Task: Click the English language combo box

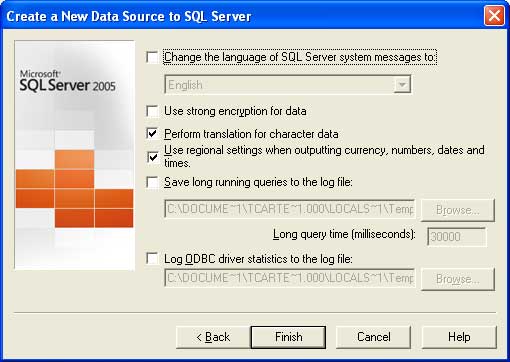Action: [x=288, y=85]
